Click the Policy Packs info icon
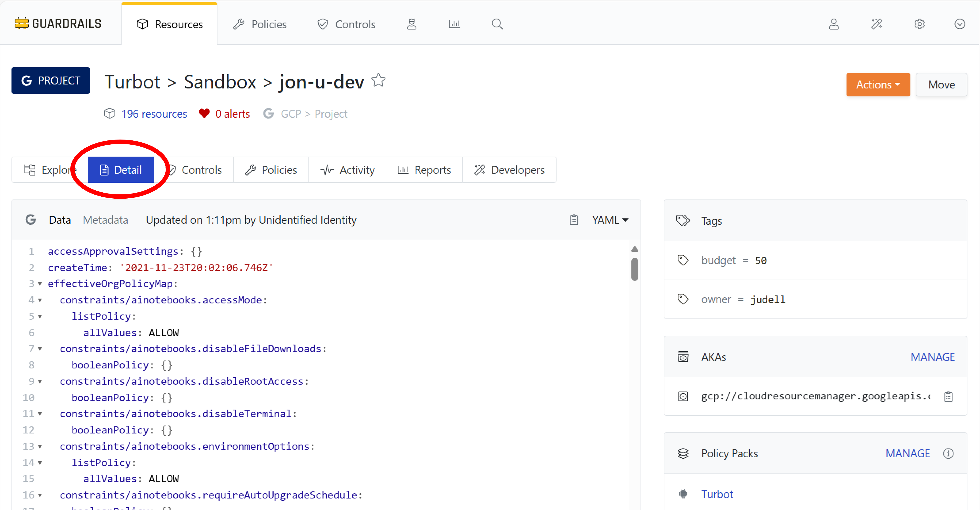Viewport: 980px width, 510px height. 948,453
